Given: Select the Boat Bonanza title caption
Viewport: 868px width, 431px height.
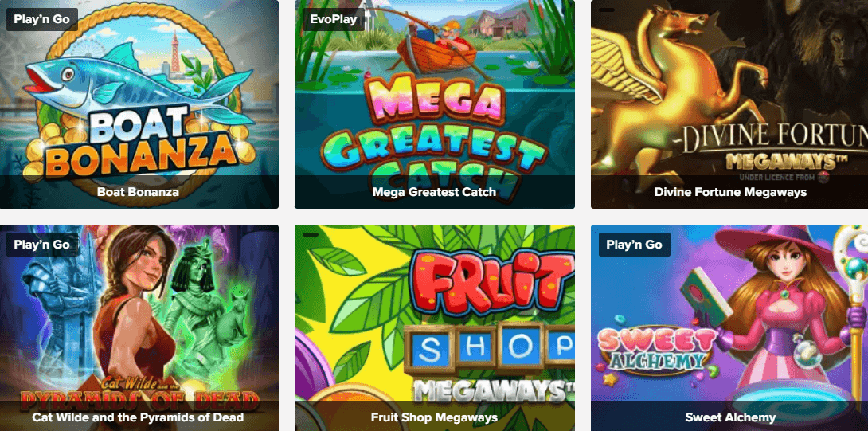Looking at the screenshot, I should tap(138, 192).
